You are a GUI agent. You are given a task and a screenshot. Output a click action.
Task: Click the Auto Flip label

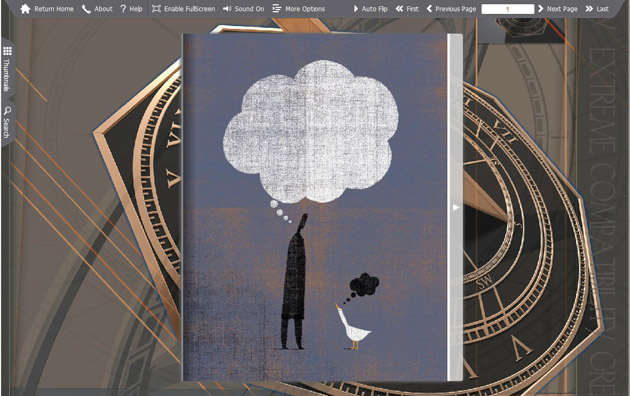coord(375,9)
